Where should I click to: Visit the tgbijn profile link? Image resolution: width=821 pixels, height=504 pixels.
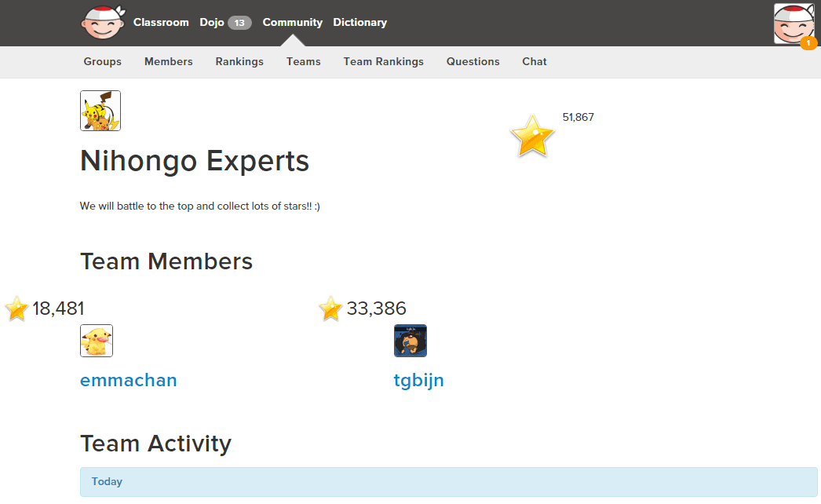click(419, 381)
